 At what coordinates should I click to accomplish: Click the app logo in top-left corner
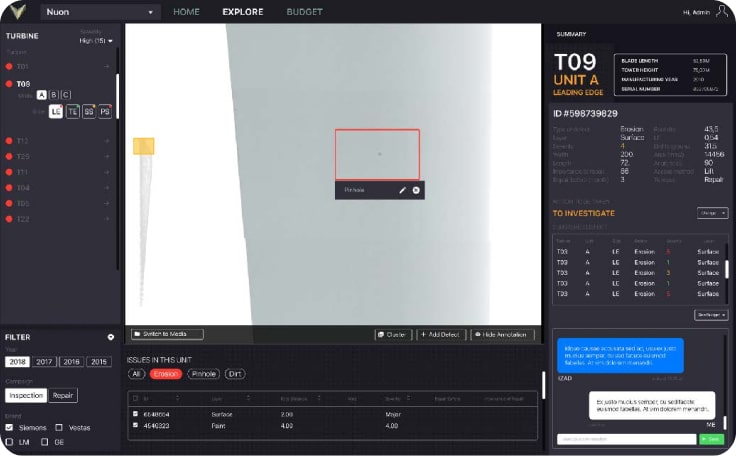pyautogui.click(x=20, y=12)
